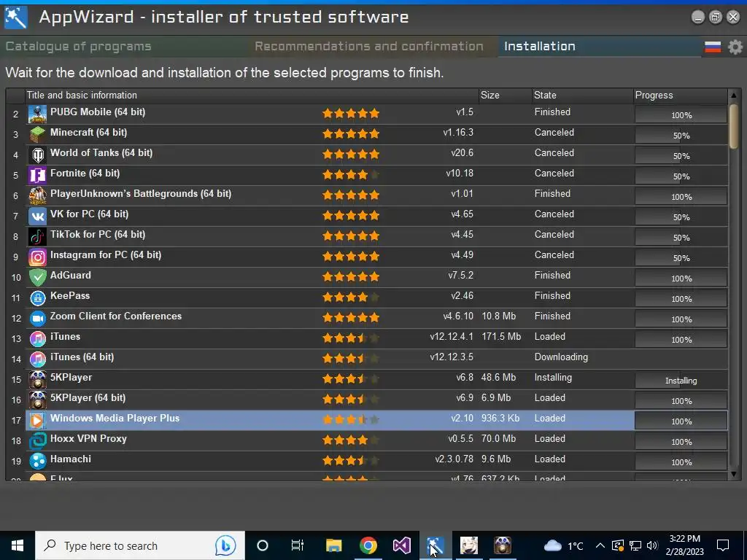Viewport: 747px width, 560px height.
Task: Click the KeePass lock icon
Action: pyautogui.click(x=38, y=298)
